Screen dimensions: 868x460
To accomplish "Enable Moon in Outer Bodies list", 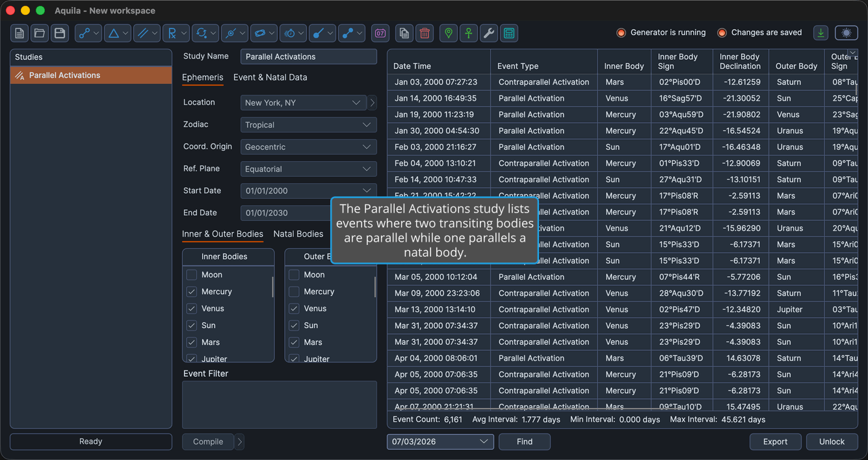I will point(294,275).
